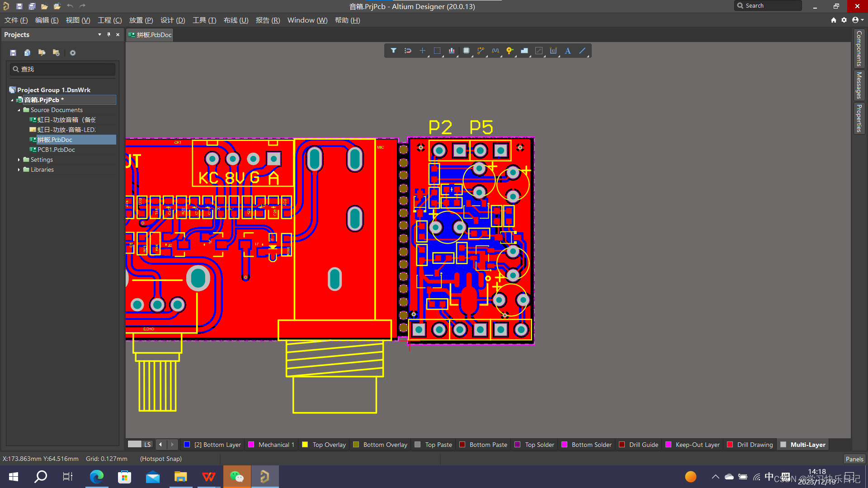The image size is (868, 488).
Task: Toggle the snap magnet tool
Action: coord(407,51)
